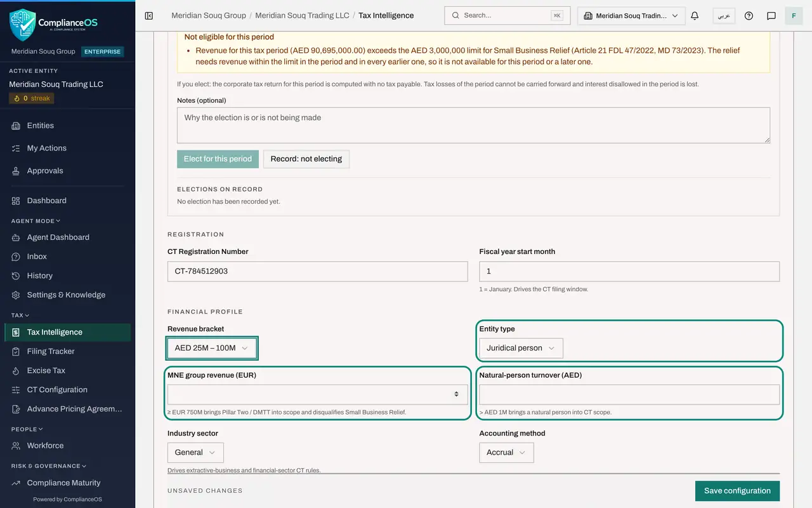Open the agent Inbox
This screenshot has height=508, width=812.
67,257
